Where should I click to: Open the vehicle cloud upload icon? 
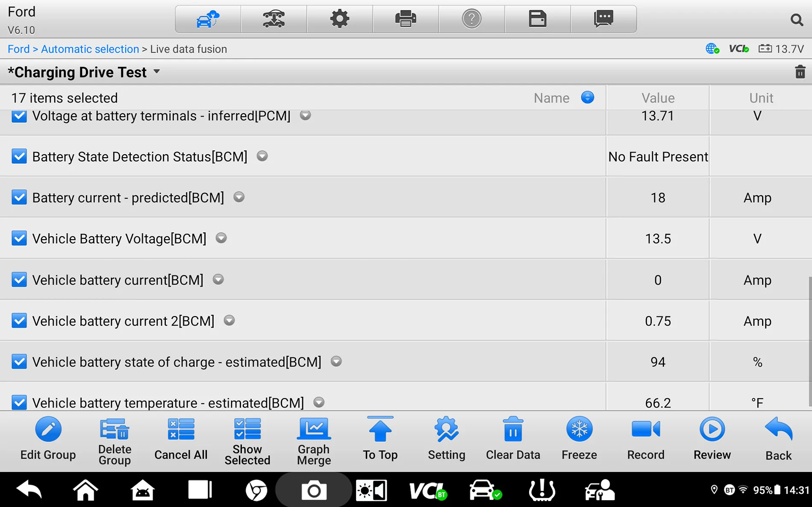pyautogui.click(x=208, y=19)
